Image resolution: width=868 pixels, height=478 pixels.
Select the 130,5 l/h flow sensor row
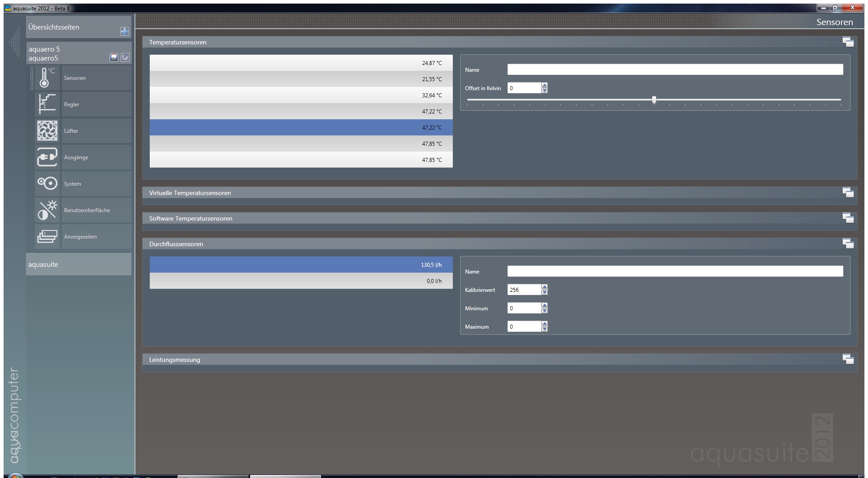tap(301, 265)
